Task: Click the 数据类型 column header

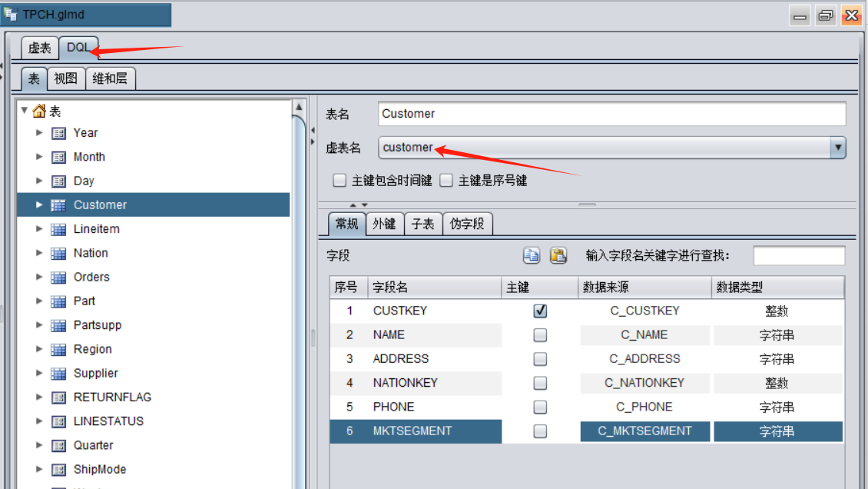Action: point(777,288)
